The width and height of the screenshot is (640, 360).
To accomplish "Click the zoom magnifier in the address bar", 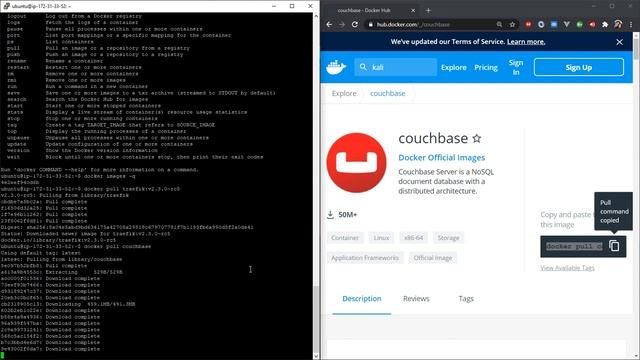I will pos(499,24).
